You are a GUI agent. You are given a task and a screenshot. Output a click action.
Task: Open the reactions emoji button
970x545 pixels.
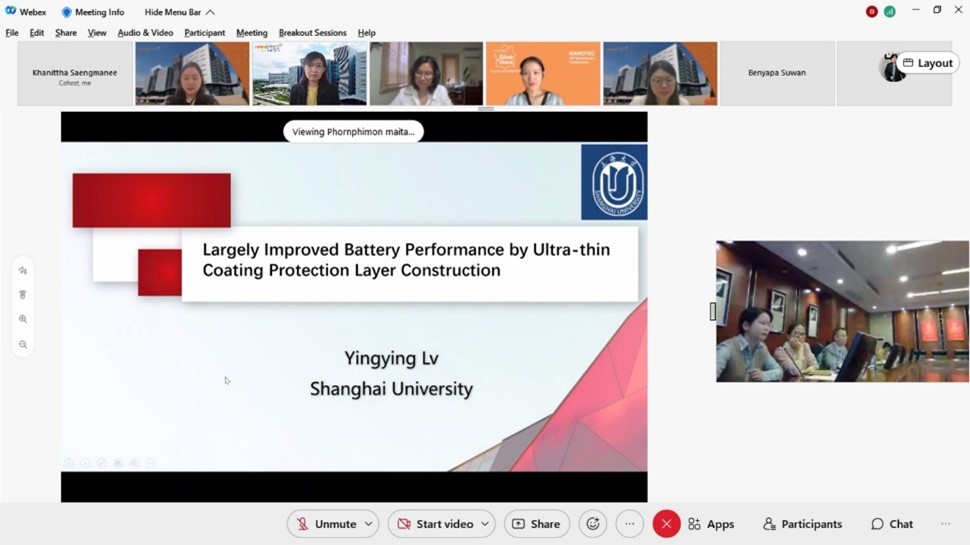pos(593,524)
